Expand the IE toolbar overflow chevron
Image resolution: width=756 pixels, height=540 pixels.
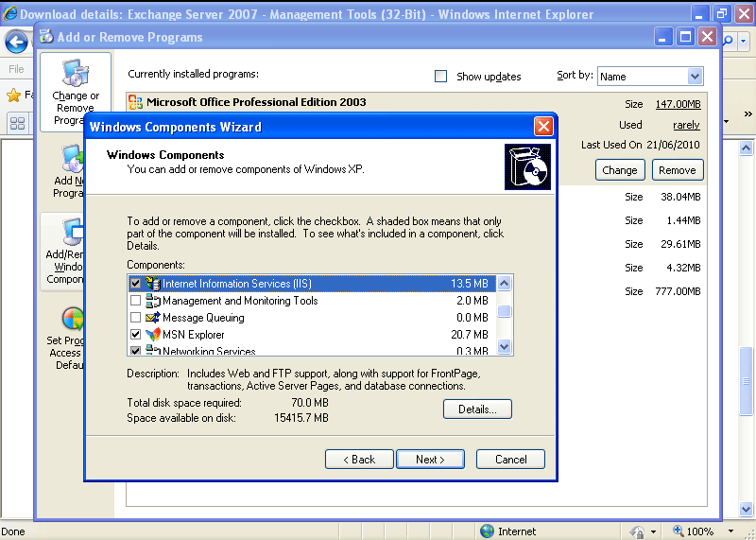click(x=747, y=113)
